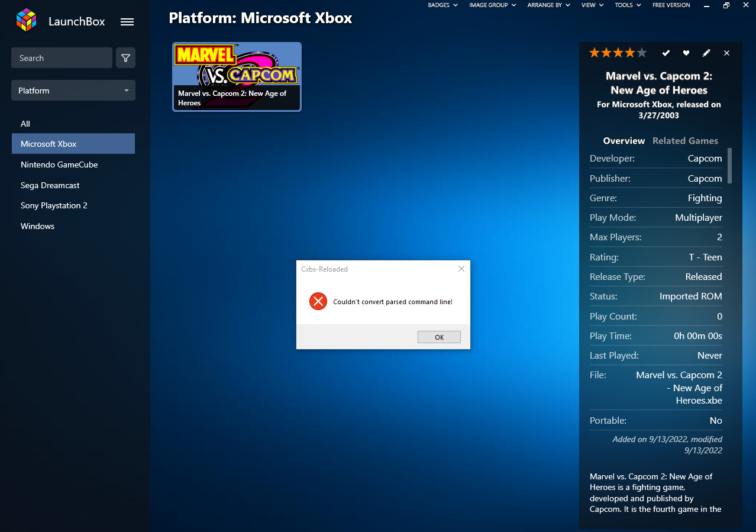Click OK in the error dialog
Viewport: 756px width, 532px height.
point(439,337)
